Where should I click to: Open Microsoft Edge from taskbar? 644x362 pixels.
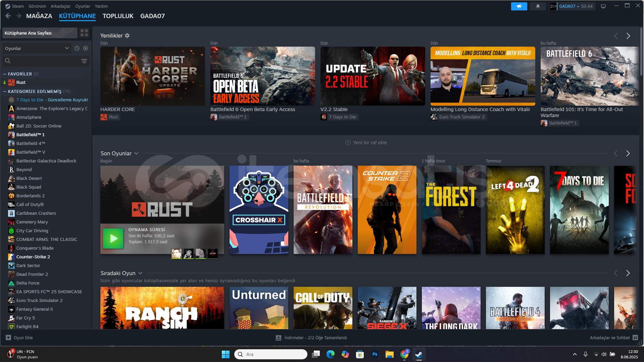point(330,354)
